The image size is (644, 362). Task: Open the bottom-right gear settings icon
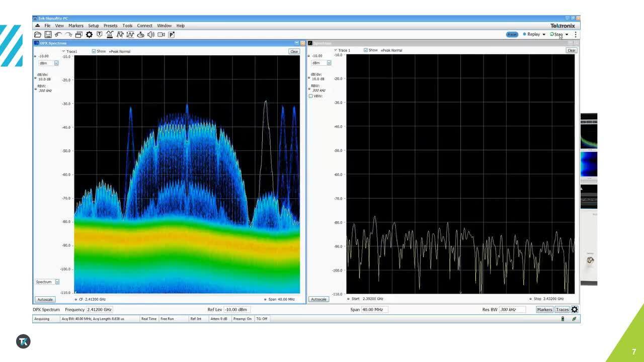click(x=575, y=310)
